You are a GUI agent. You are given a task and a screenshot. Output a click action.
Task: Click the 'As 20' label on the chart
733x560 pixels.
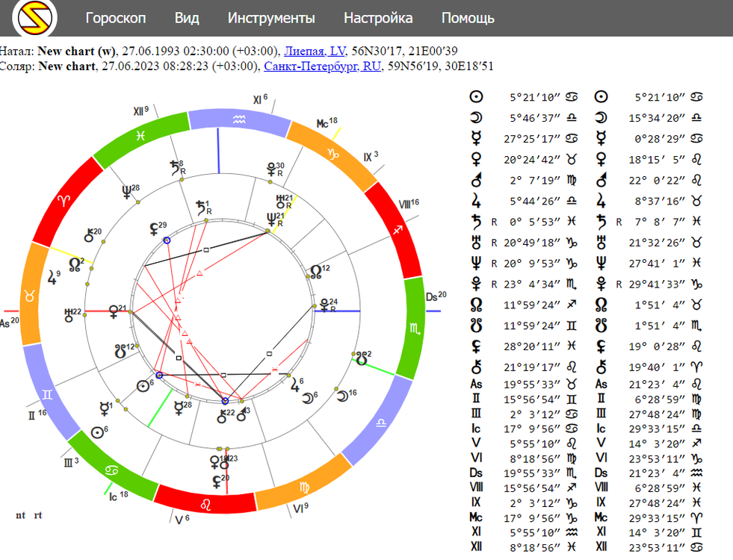click(10, 323)
